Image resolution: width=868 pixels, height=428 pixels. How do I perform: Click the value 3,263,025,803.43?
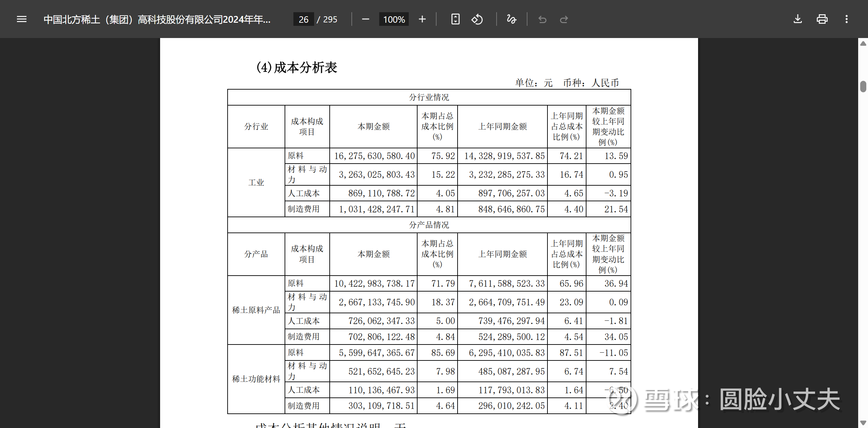point(377,174)
